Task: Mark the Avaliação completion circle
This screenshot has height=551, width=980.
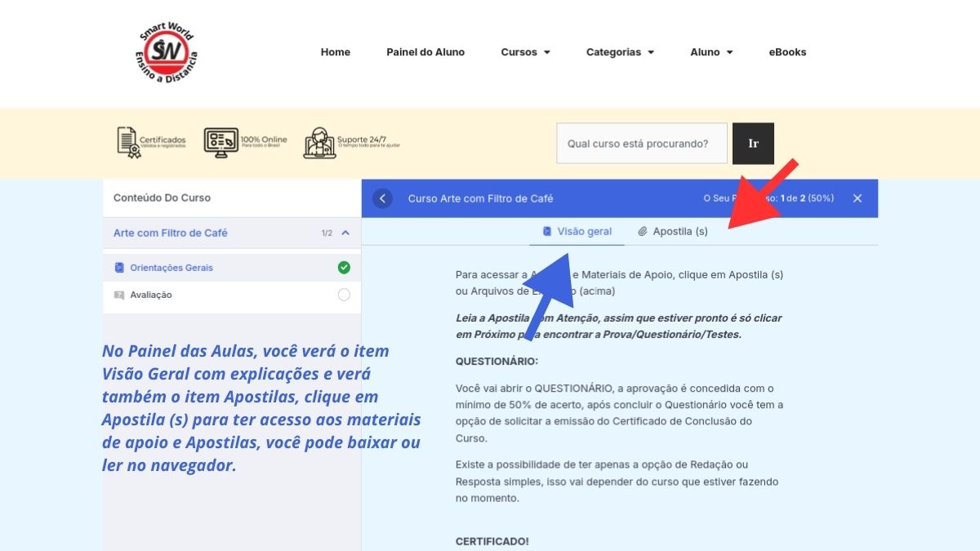Action: (344, 295)
